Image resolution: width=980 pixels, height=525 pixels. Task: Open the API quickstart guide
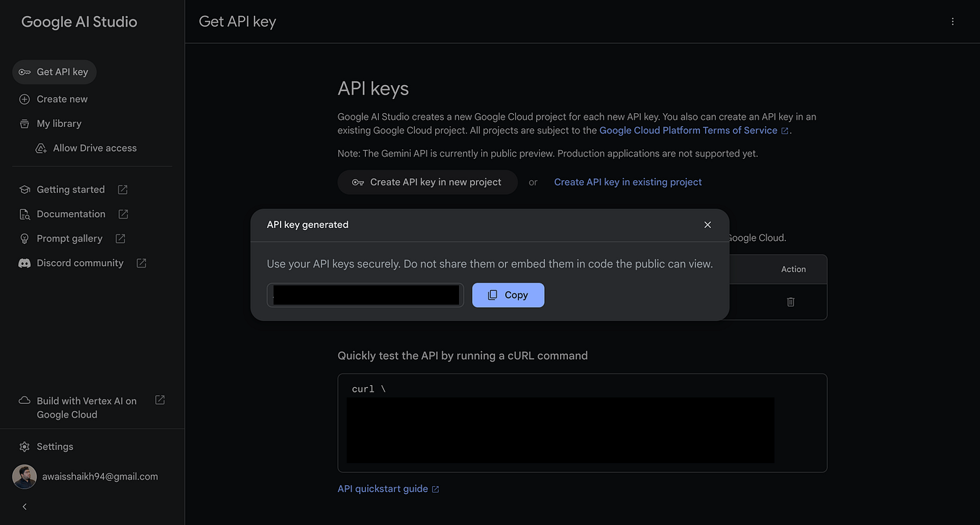(x=383, y=488)
